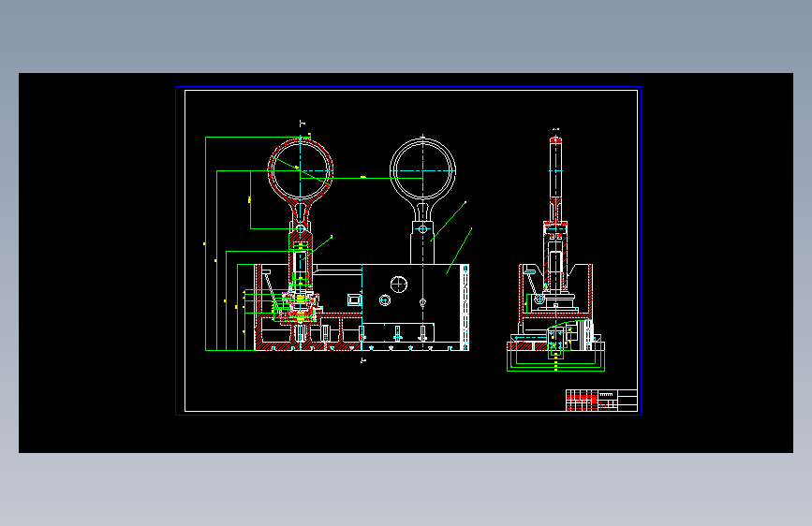Click the hatched ring in the left view
This screenshot has height=526, width=812.
(301, 170)
